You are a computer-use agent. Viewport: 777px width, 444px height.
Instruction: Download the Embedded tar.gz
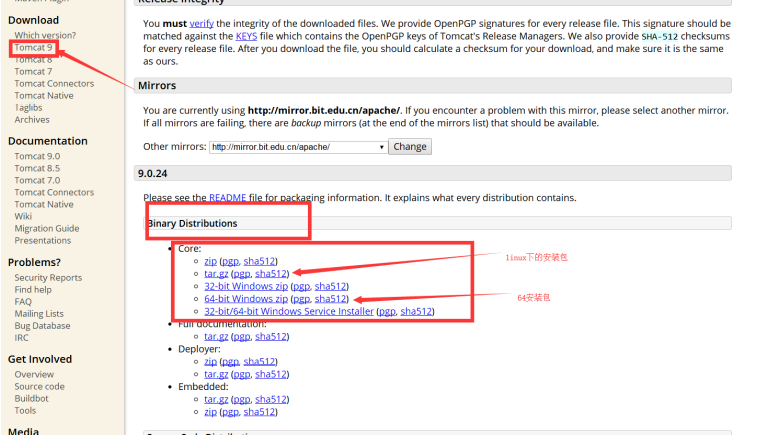216,399
